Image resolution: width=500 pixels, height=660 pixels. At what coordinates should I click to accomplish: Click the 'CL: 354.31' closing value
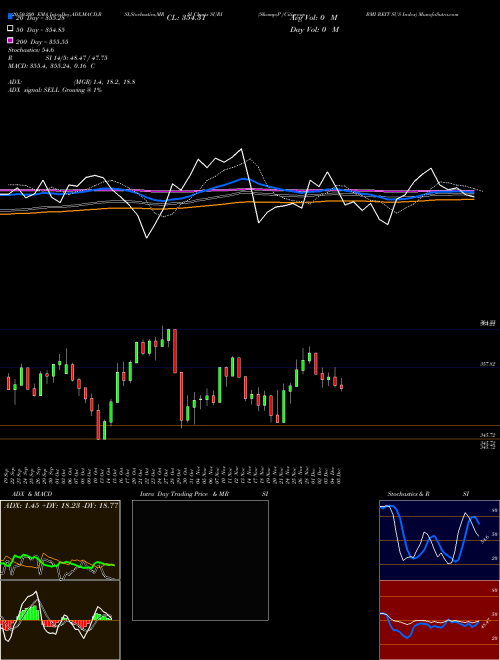(x=186, y=18)
